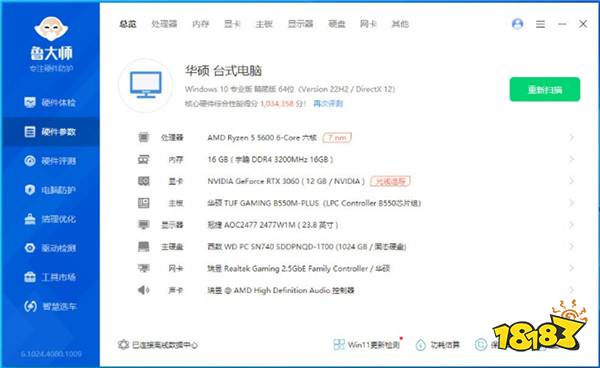600x368 pixels.
Task: Open 清理优化 cleanup section
Action: click(x=50, y=219)
